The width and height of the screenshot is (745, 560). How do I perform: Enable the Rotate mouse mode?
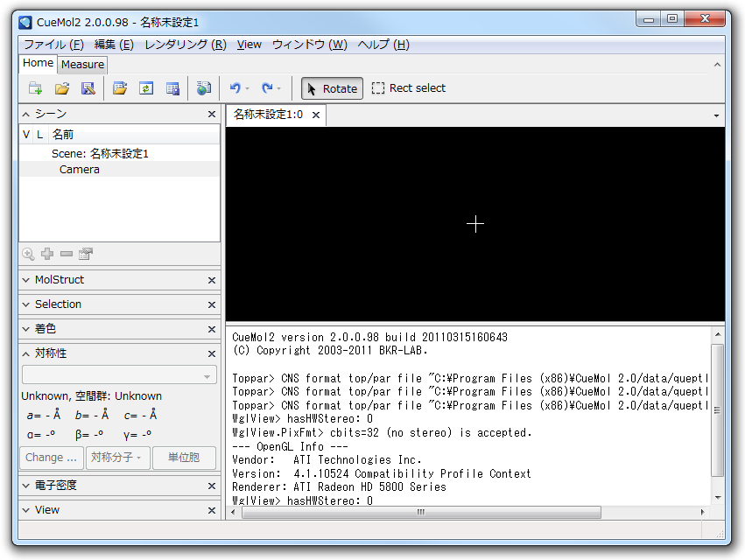tap(332, 88)
